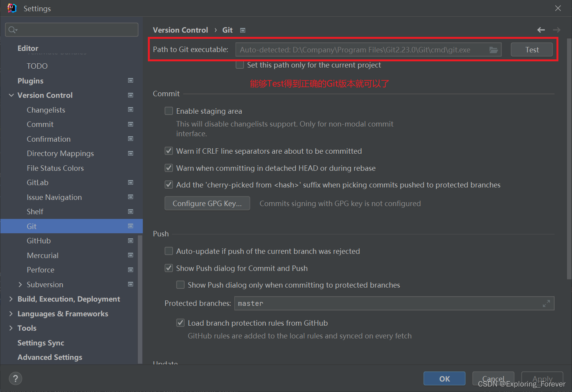Select Shelf in the settings tree
Image resolution: width=572 pixels, height=392 pixels.
(35, 212)
